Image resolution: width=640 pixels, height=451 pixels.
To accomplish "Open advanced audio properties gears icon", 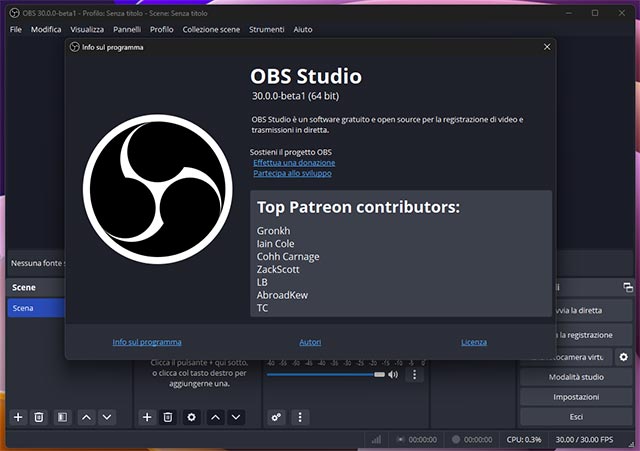I will (277, 416).
